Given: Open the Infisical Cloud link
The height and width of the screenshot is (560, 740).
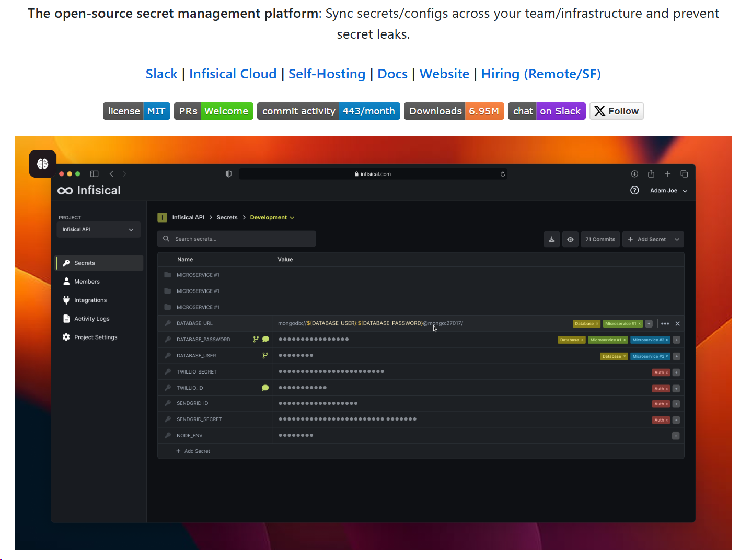Looking at the screenshot, I should tap(233, 74).
